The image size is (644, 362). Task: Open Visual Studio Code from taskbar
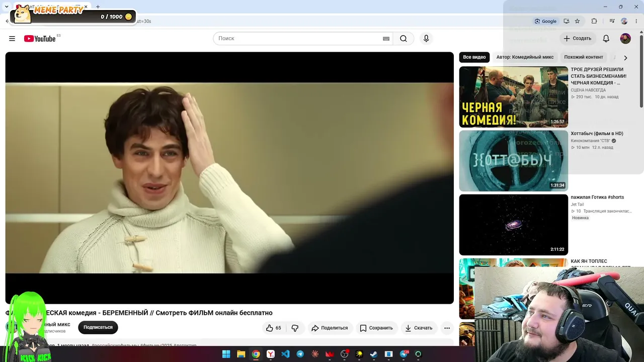pos(285,354)
